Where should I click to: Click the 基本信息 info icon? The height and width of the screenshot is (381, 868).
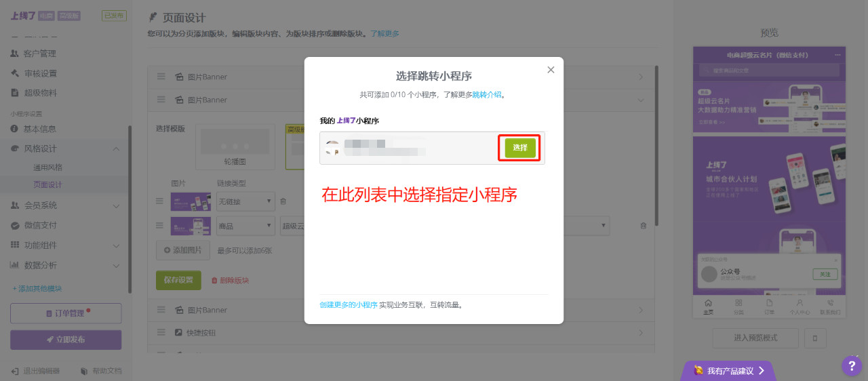point(15,129)
